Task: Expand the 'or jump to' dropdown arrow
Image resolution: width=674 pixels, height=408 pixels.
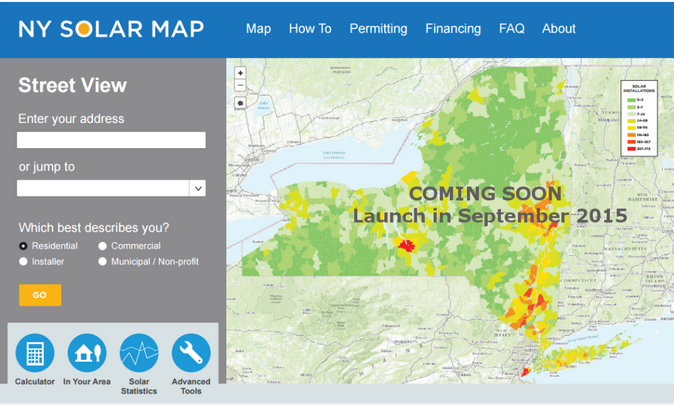Action: tap(197, 188)
